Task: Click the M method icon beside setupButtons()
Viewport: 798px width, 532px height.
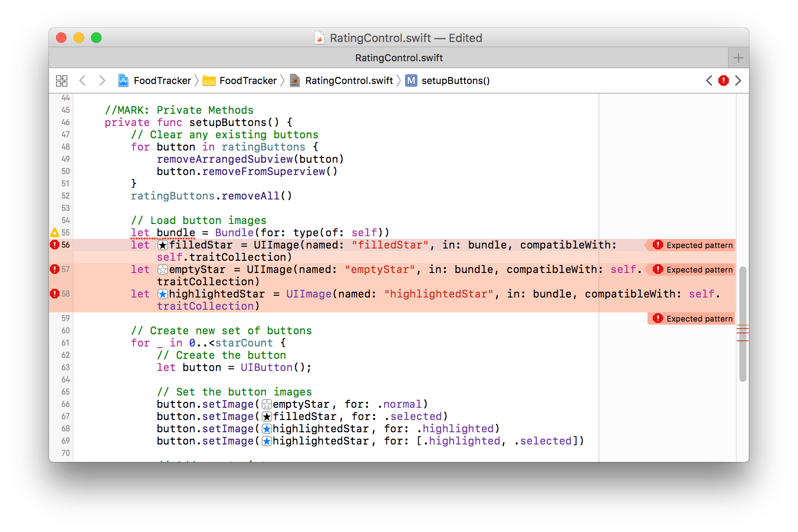Action: pos(410,80)
